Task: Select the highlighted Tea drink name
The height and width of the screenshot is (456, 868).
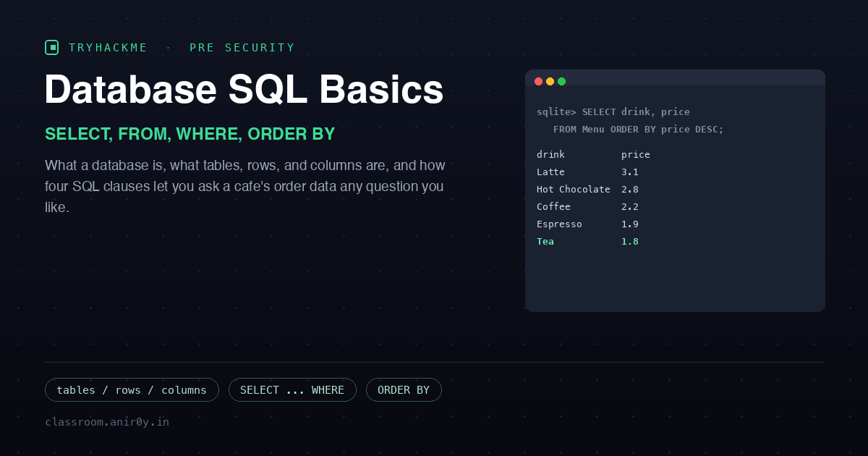Action: coord(545,241)
